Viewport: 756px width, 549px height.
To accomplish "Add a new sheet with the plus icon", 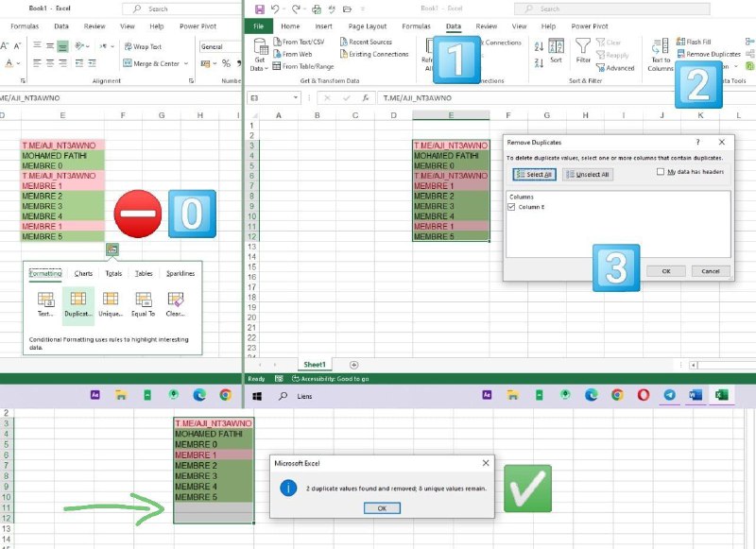I will 353,365.
